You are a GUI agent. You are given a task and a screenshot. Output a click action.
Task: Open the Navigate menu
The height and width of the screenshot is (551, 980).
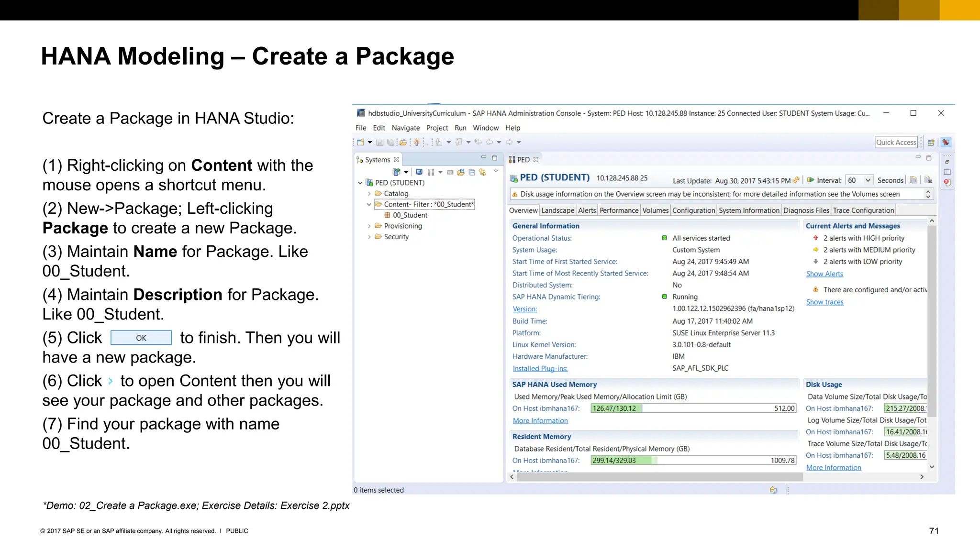[405, 128]
